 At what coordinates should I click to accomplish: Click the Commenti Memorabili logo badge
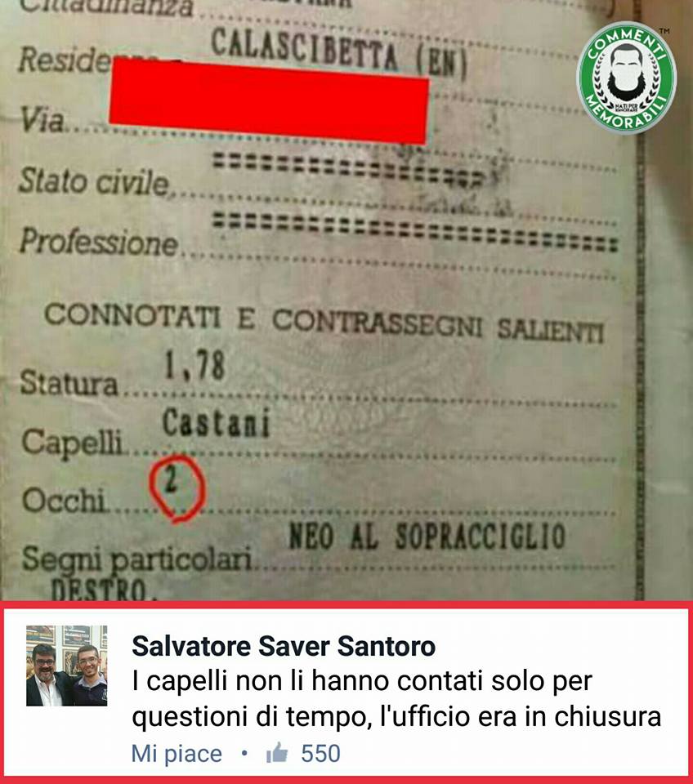[627, 78]
